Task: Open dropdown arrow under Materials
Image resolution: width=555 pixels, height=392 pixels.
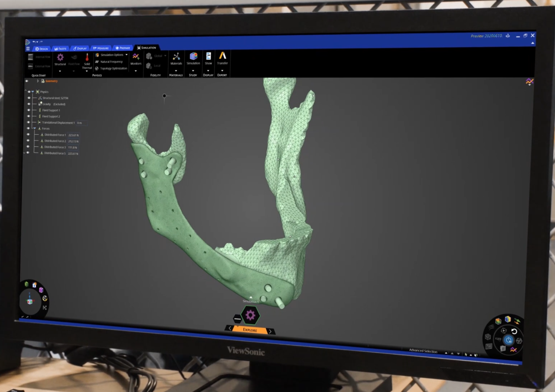Action: [176, 71]
